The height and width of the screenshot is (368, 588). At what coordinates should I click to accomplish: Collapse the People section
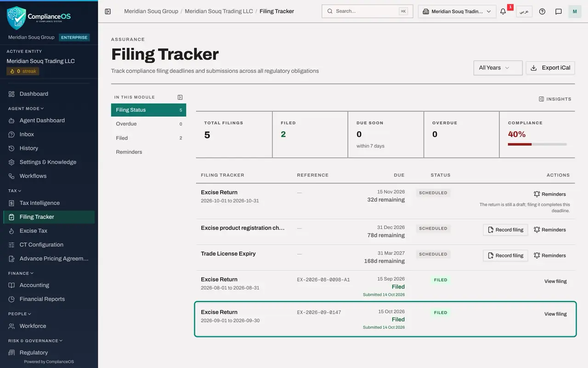coord(20,314)
